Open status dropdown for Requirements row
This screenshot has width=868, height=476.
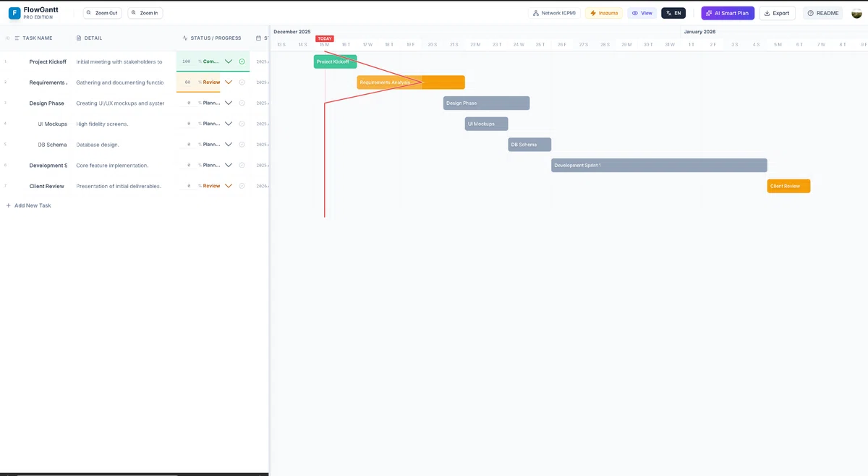pyautogui.click(x=229, y=82)
